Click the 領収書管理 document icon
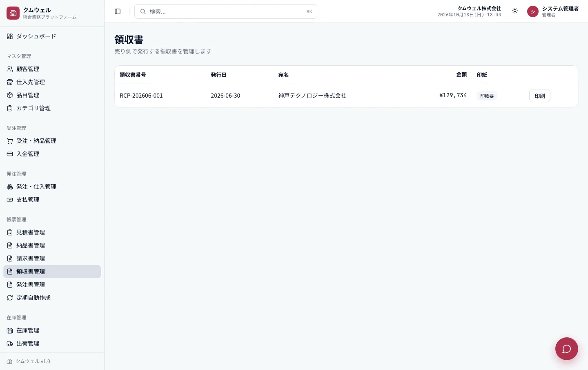 point(10,272)
